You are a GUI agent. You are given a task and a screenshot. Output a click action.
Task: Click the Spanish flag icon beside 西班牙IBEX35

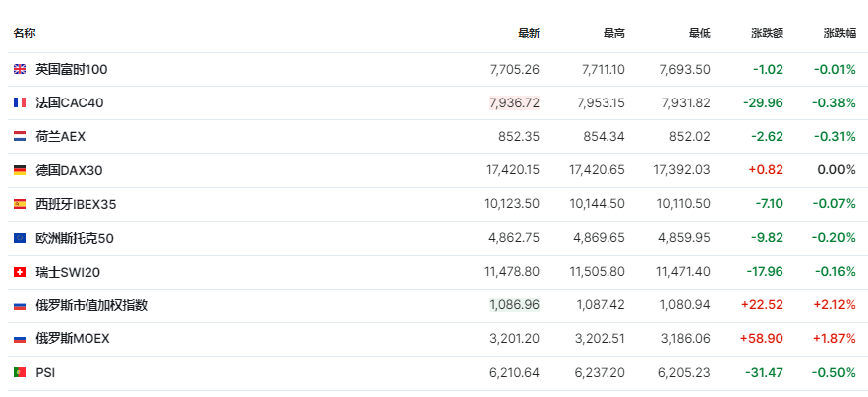pos(20,204)
